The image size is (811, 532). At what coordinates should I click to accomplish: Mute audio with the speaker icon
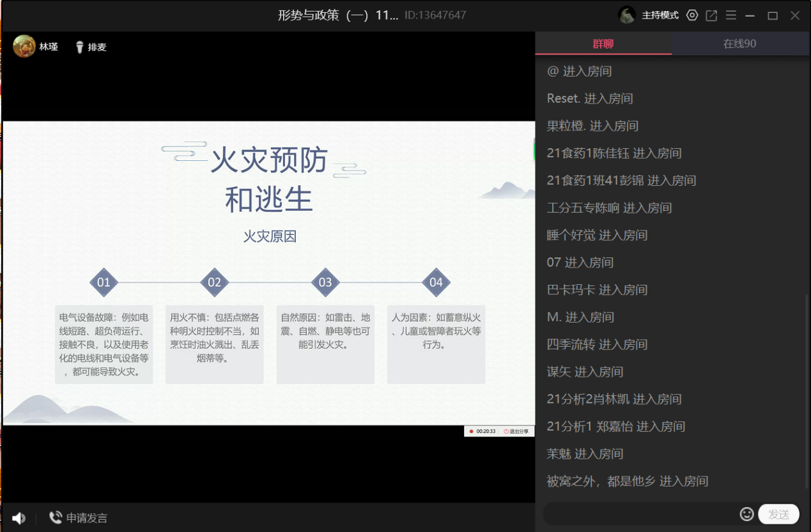click(19, 518)
